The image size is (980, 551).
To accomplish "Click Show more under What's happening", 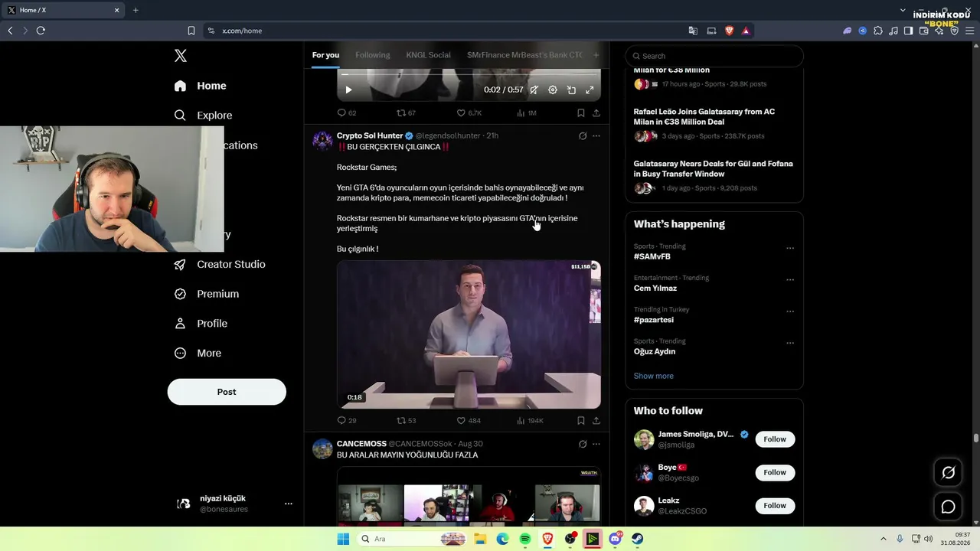I will click(654, 376).
